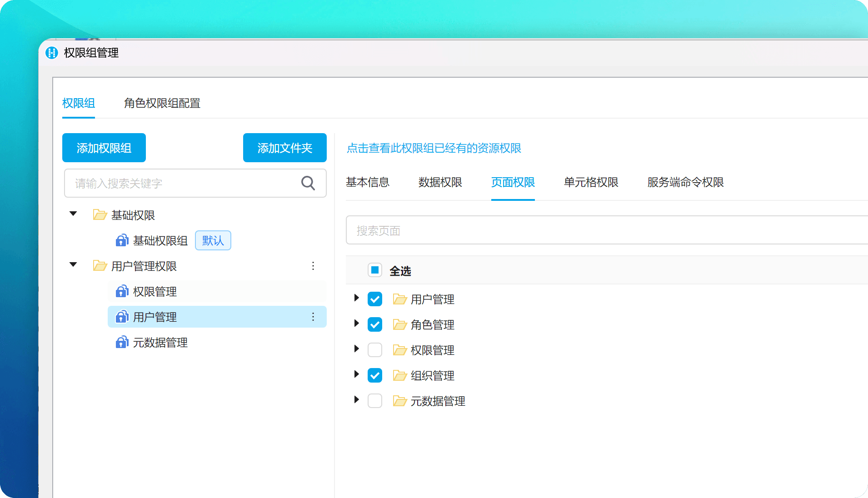Open the 数据权限 tab
This screenshot has width=868, height=498.
[x=440, y=182]
